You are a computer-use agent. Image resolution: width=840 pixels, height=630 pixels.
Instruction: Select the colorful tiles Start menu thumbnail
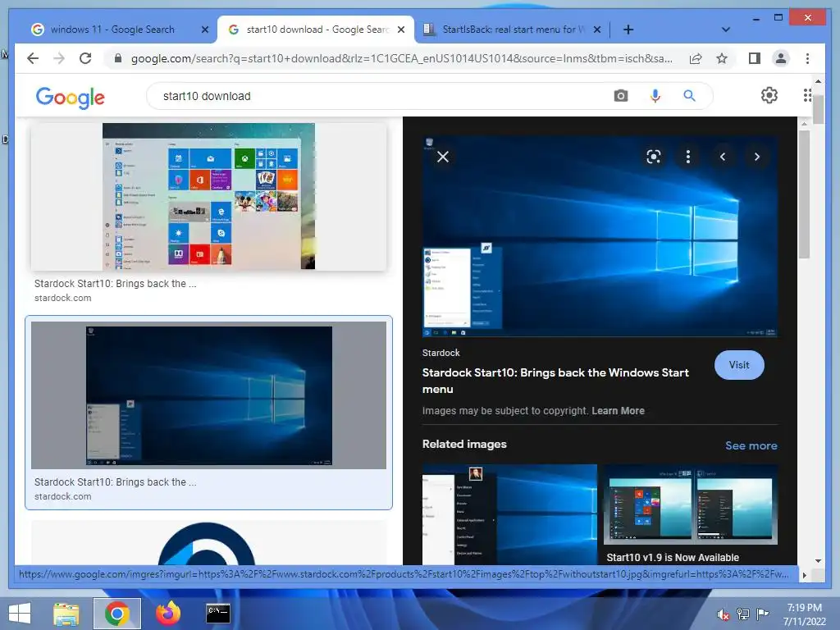pos(208,197)
